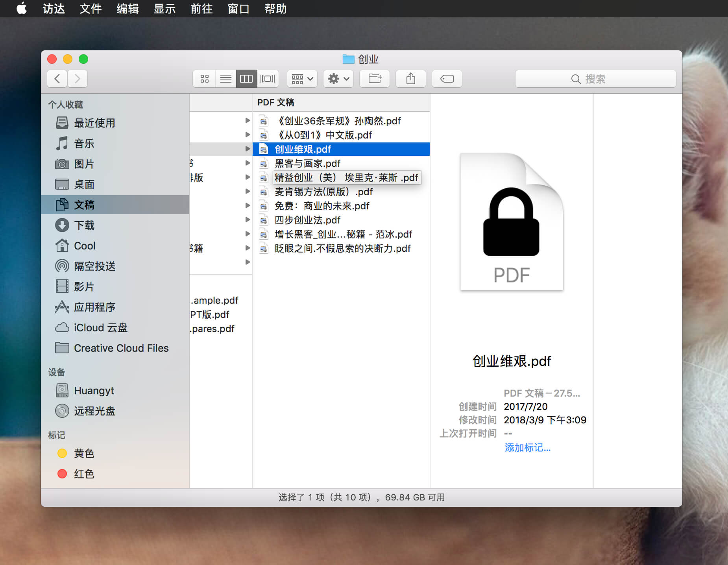Open the action gear dropdown menu
The height and width of the screenshot is (565, 728).
pyautogui.click(x=338, y=79)
